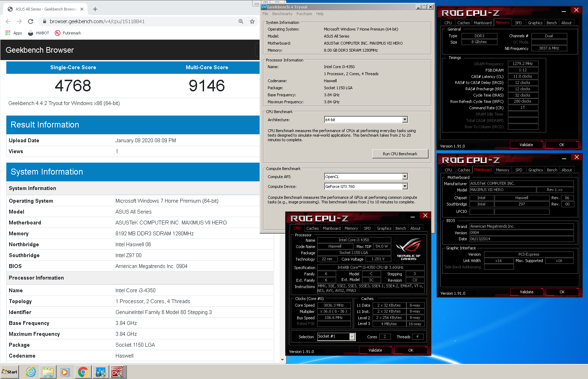Screen dimensions: 588x379
Task: Open the Compute Device GeForce GTX 760 dropdown
Action: coord(405,187)
